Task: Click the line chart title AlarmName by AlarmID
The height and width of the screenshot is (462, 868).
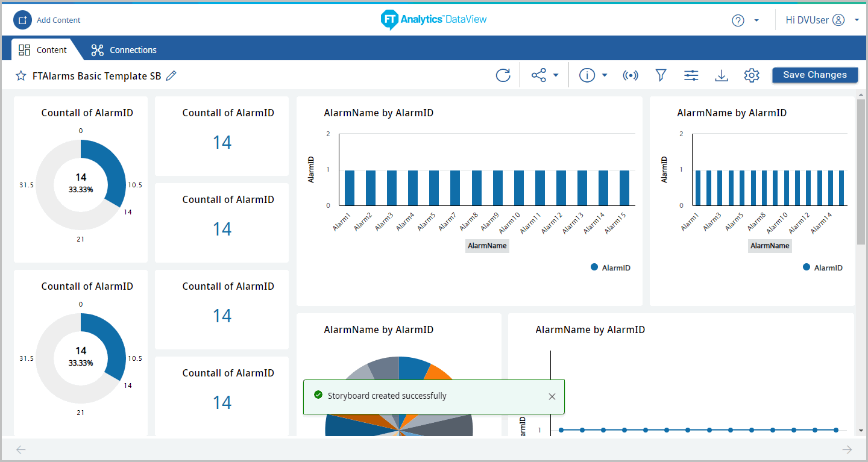Action: (590, 329)
